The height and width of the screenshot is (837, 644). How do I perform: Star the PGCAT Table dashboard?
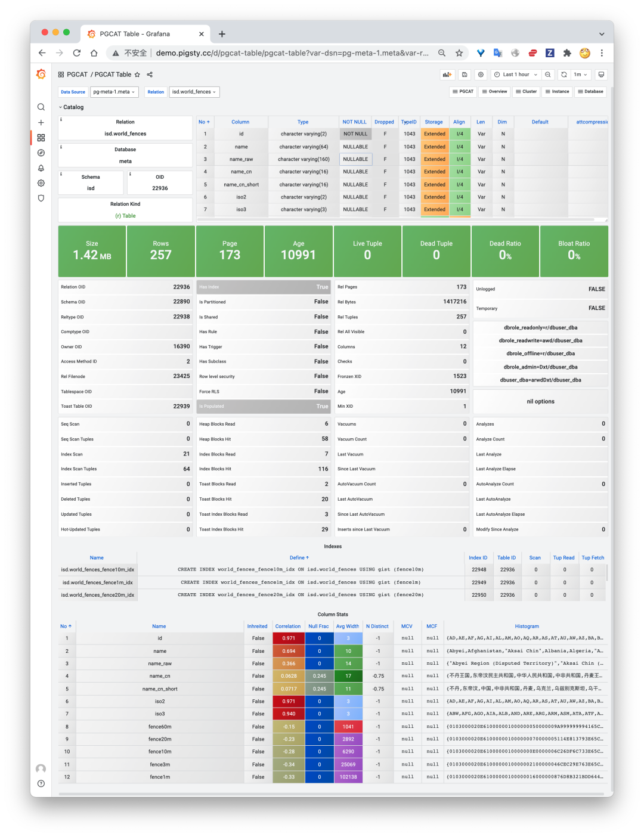(x=137, y=75)
